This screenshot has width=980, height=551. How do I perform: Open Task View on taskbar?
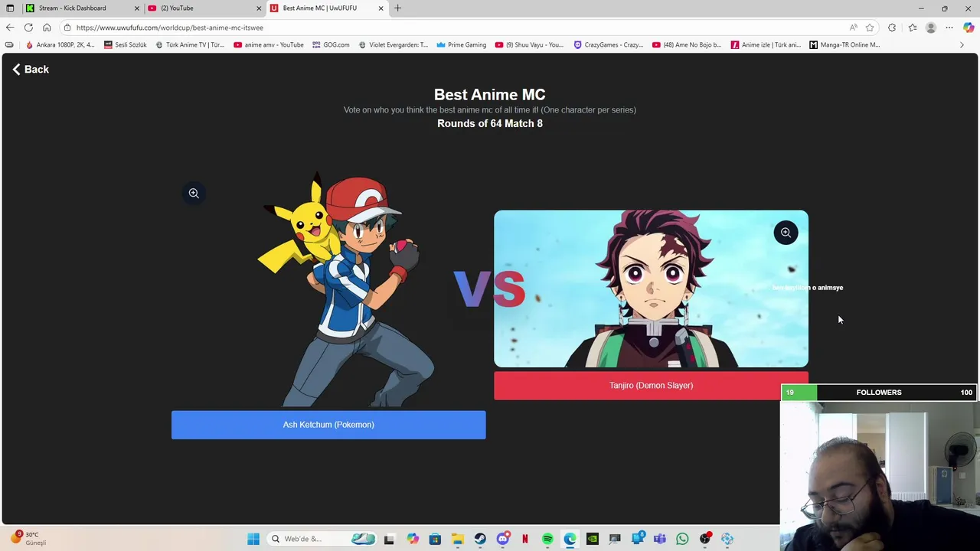click(x=389, y=539)
